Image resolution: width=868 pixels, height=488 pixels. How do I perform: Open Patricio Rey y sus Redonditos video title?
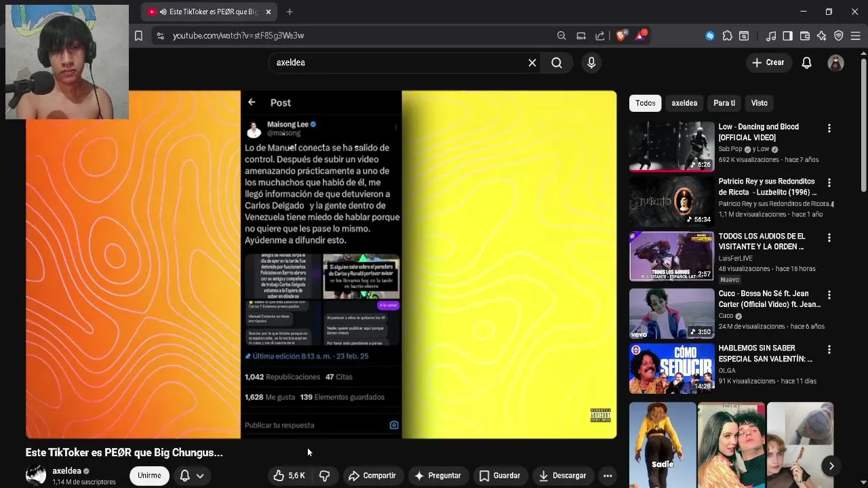[767, 187]
